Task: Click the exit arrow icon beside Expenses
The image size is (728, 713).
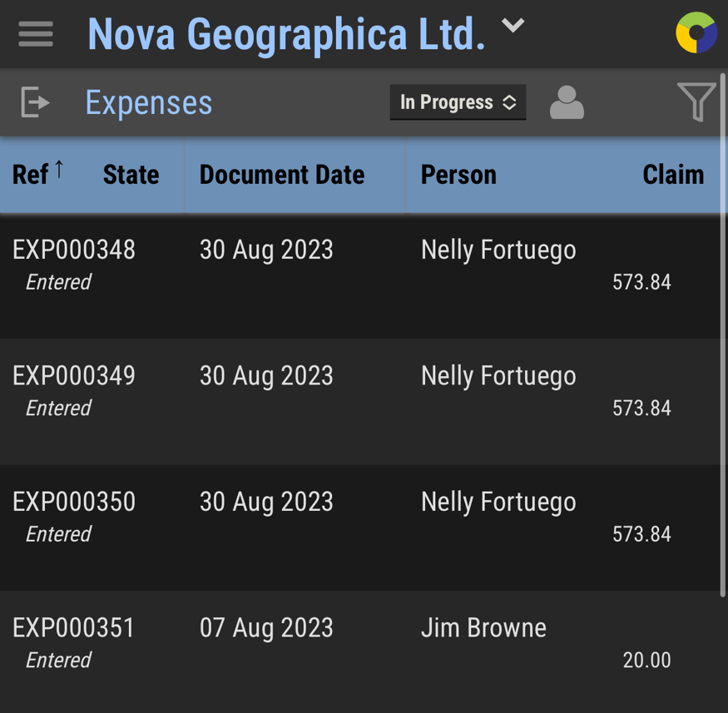Action: pyautogui.click(x=35, y=102)
